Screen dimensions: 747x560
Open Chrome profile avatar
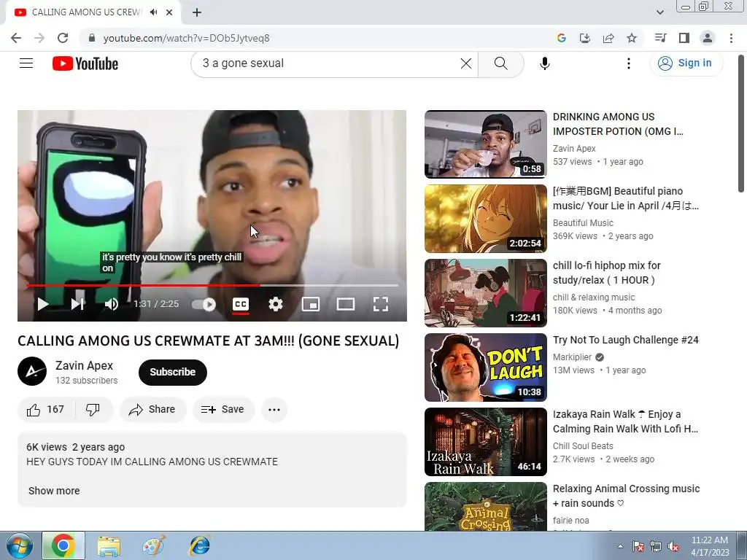[x=708, y=38]
